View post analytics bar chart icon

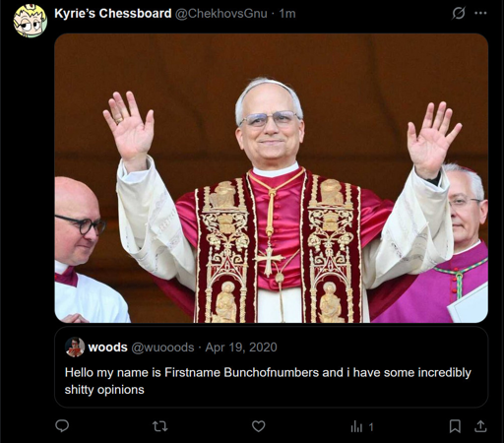[x=356, y=426]
